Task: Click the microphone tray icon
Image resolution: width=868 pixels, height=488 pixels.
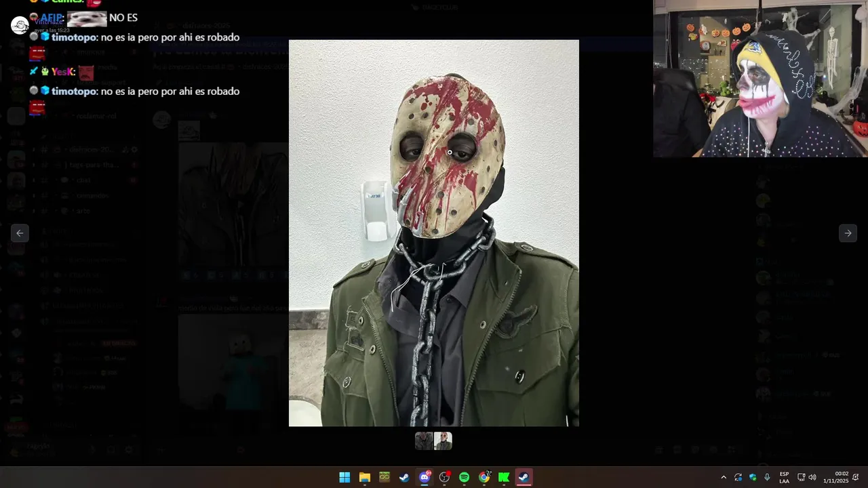Action: point(767,477)
